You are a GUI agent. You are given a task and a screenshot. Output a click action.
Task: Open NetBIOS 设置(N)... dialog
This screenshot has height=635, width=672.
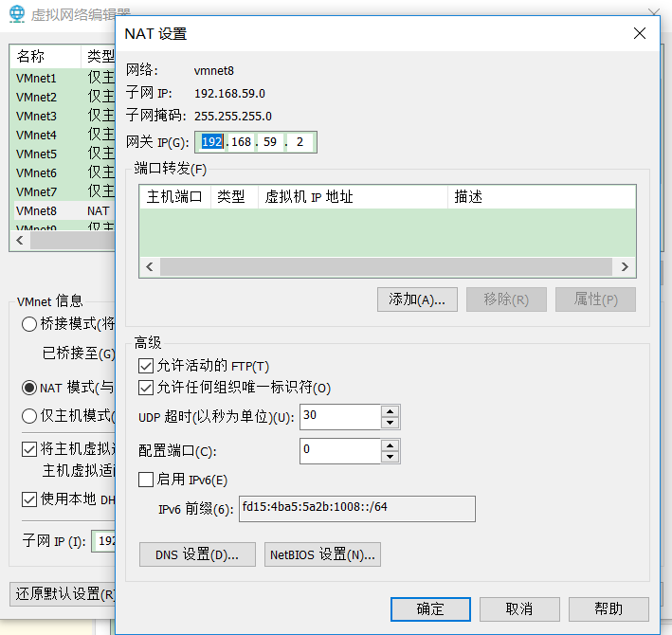pos(322,554)
